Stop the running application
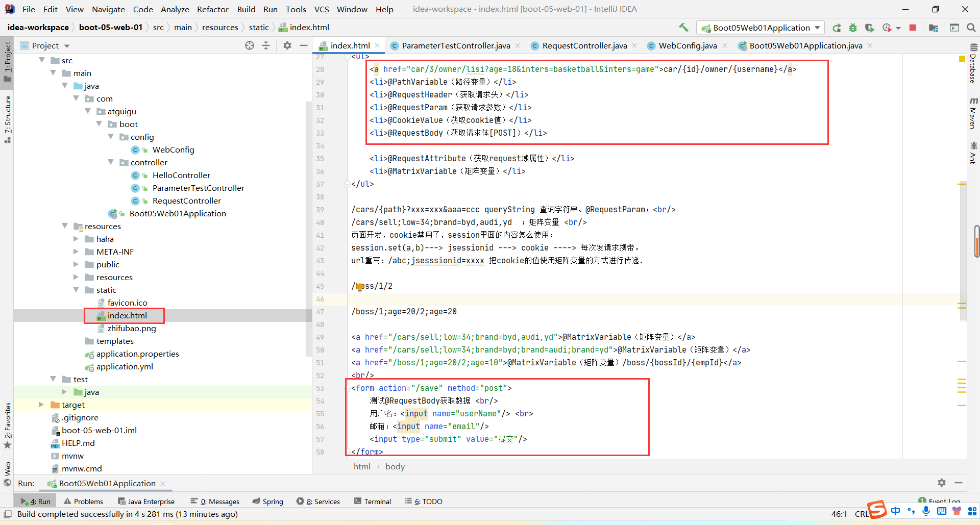This screenshot has height=525, width=980. pyautogui.click(x=913, y=28)
